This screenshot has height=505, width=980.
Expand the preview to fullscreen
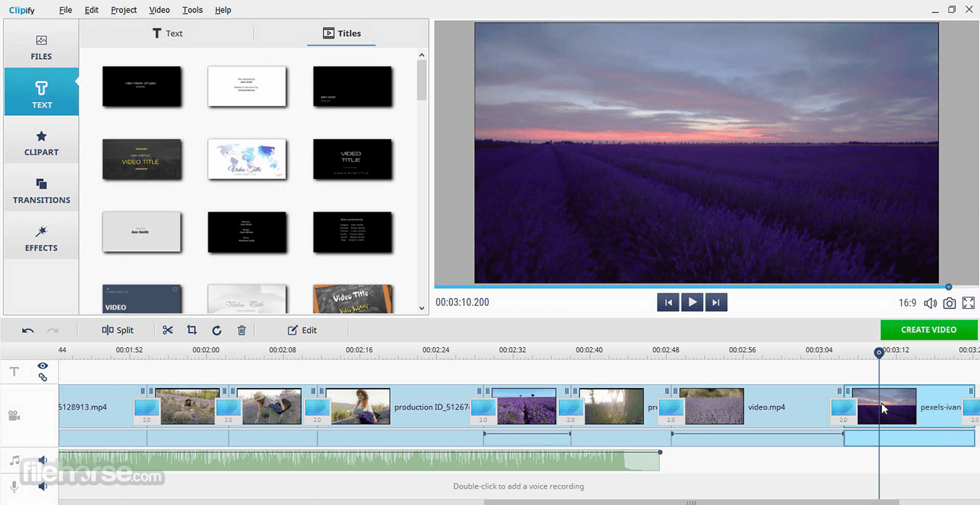coord(969,303)
